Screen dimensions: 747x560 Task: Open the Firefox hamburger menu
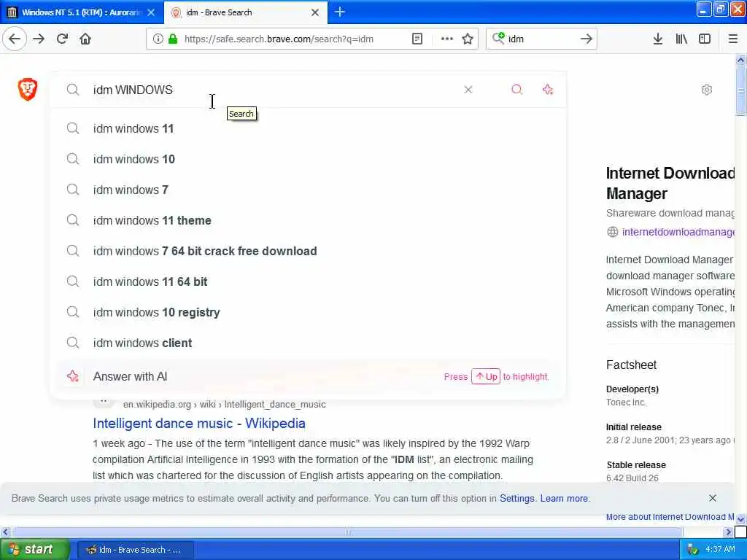[732, 39]
